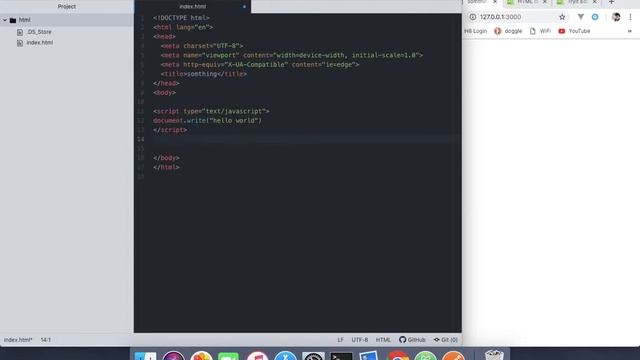640x360 pixels.
Task: Click the closing script tag line
Action: click(170, 130)
